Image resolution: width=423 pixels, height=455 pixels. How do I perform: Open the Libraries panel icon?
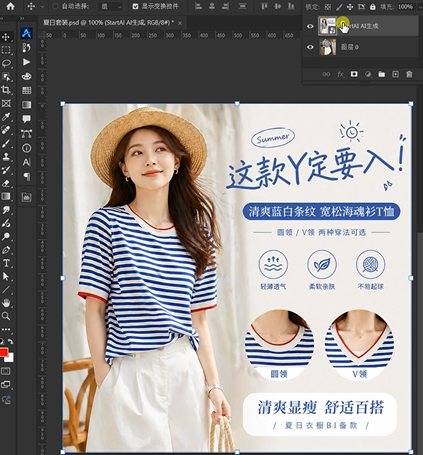pos(26,197)
